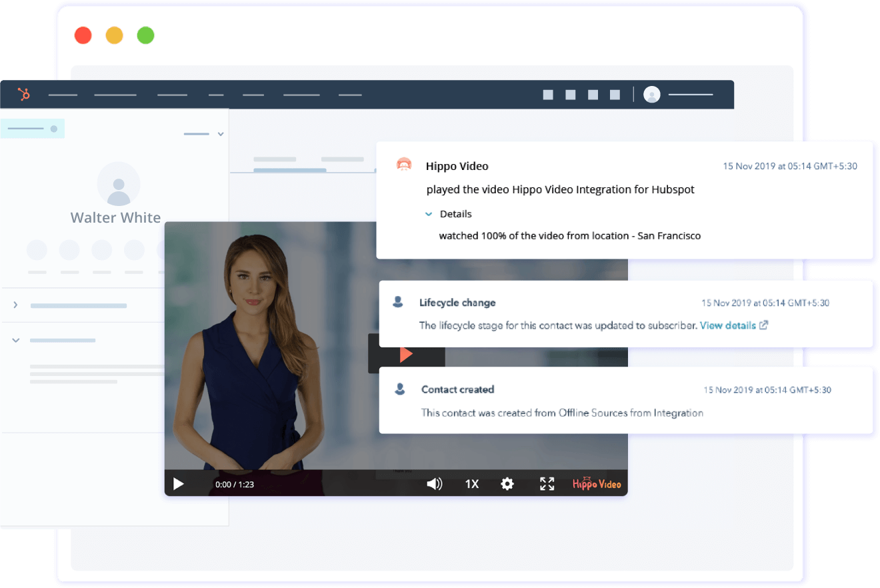Image resolution: width=880 pixels, height=588 pixels.
Task: Change playback speed using the 1X button
Action: pos(471,484)
